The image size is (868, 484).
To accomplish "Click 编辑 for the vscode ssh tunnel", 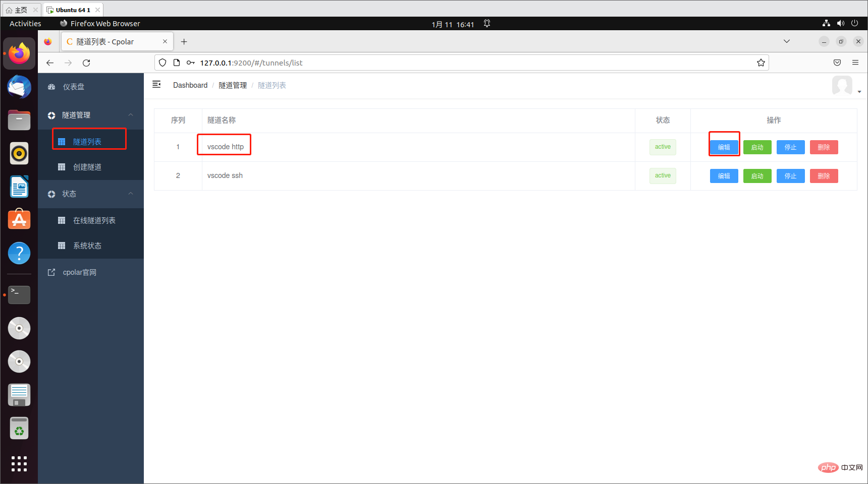I will pos(724,176).
